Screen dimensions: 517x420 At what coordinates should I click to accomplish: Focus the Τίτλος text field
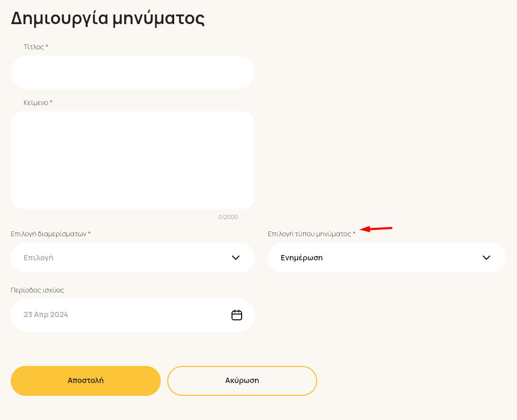(132, 72)
